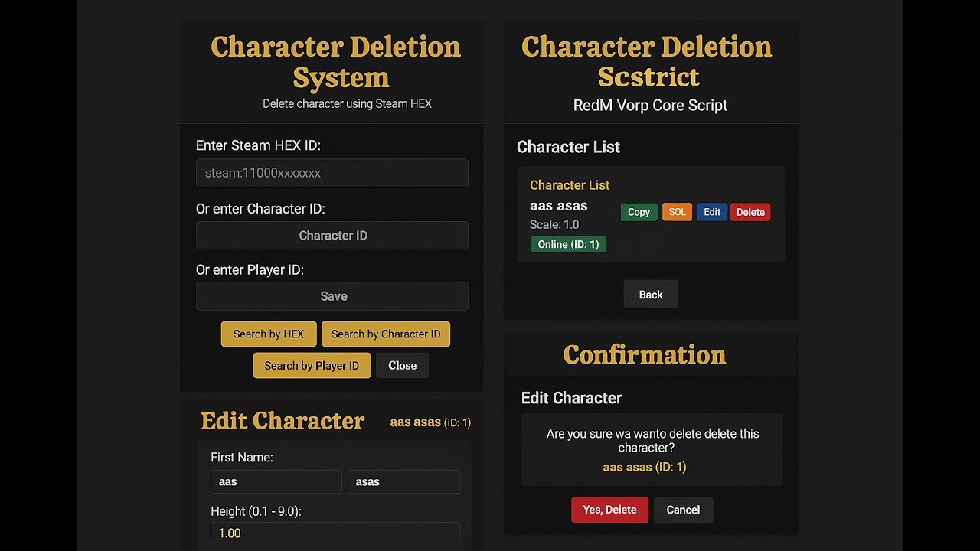Image resolution: width=980 pixels, height=551 pixels.
Task: Click the aas asas (ID: 1) label in Edit Character header
Action: click(x=430, y=422)
